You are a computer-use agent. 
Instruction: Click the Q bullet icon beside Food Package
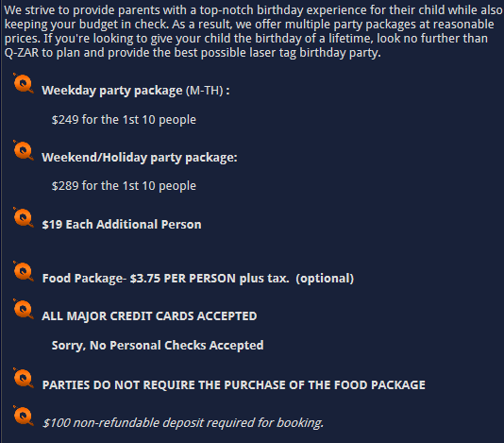click(24, 271)
